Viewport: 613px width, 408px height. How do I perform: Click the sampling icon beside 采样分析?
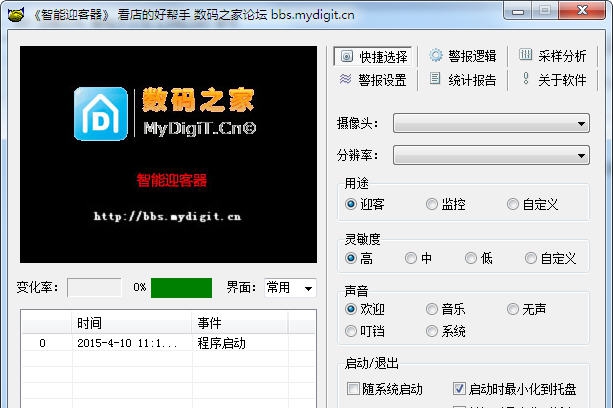click(525, 54)
